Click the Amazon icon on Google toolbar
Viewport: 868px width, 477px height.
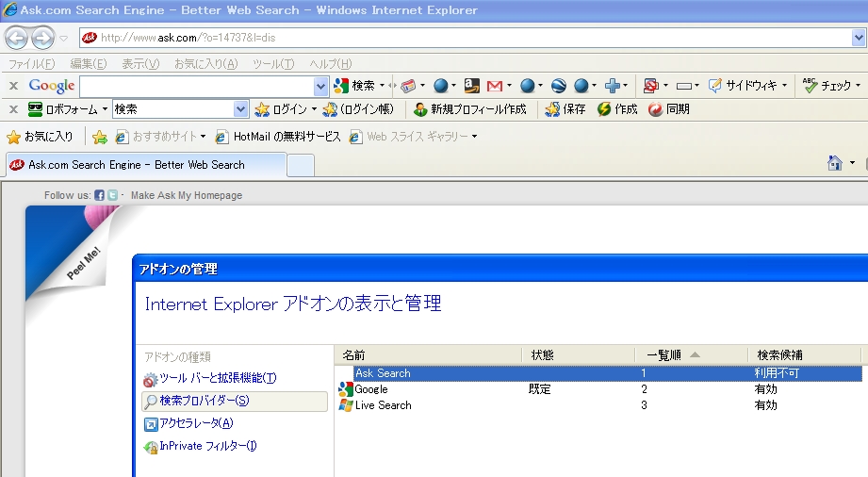[471, 86]
